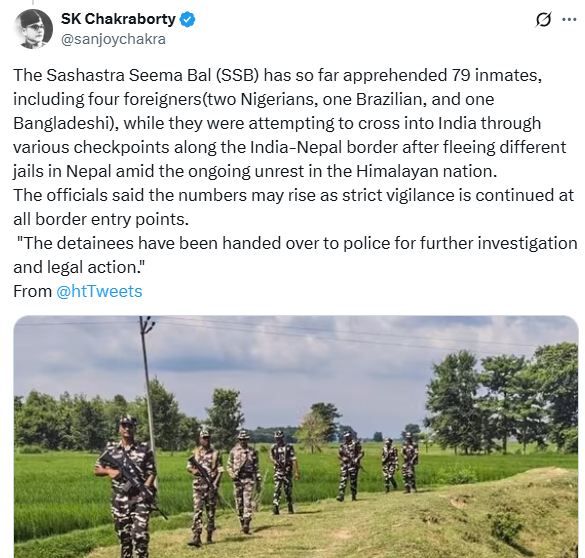585x558 pixels.
Task: Click the quoted "The detainees have been handed" line
Action: pyautogui.click(x=297, y=243)
